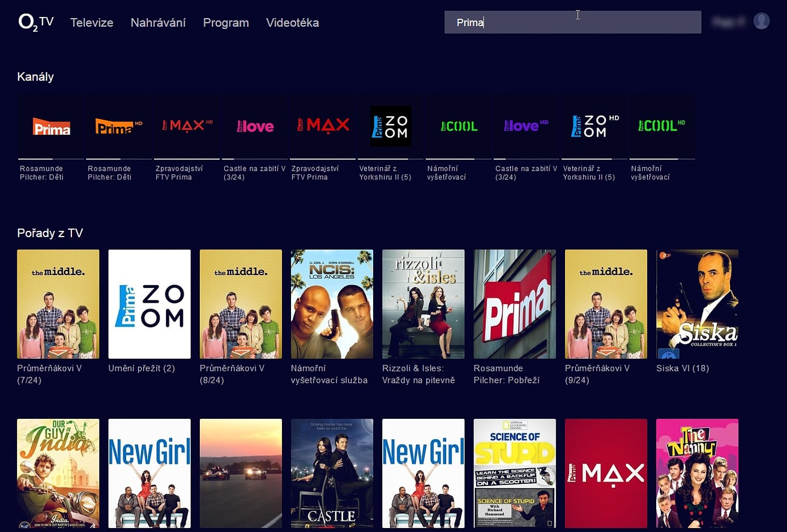
Task: Open New Girl poster beside Science of Stupid
Action: point(424,473)
